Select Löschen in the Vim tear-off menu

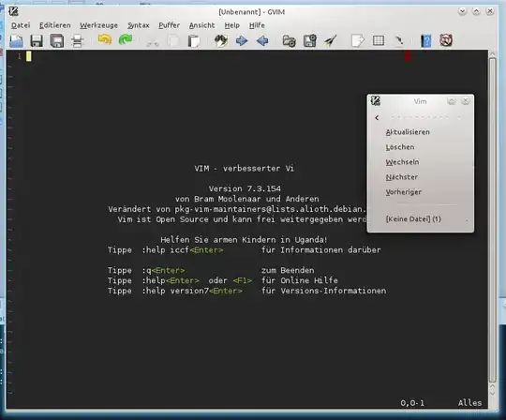coord(400,147)
